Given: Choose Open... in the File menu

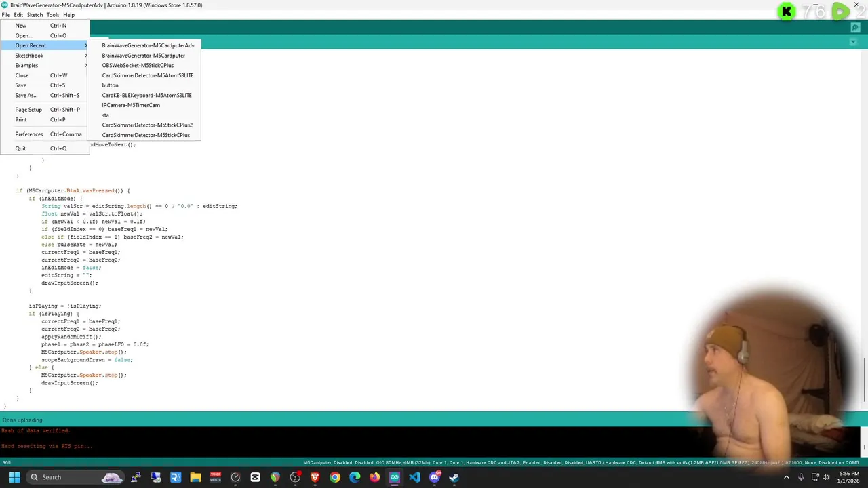Looking at the screenshot, I should point(45,35).
